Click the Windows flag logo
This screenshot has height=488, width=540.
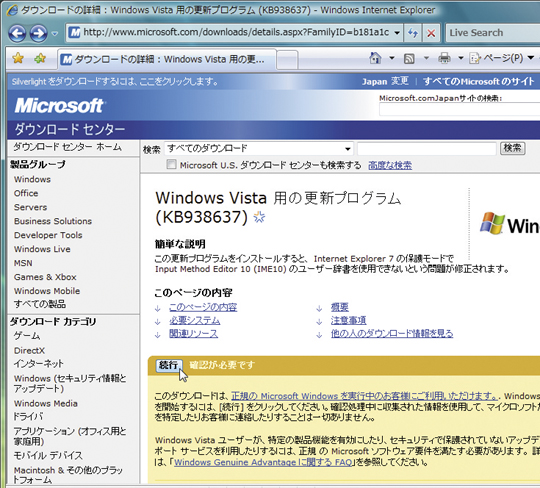click(x=492, y=224)
